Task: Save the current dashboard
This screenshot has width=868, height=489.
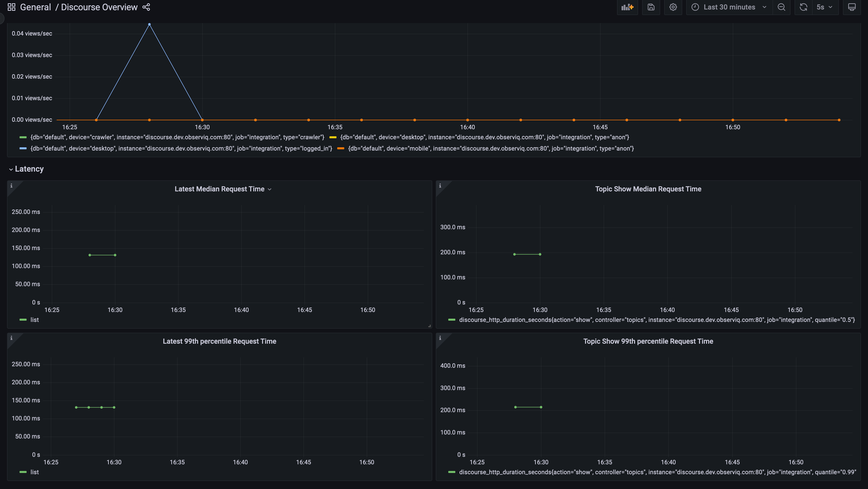Action: pos(651,7)
